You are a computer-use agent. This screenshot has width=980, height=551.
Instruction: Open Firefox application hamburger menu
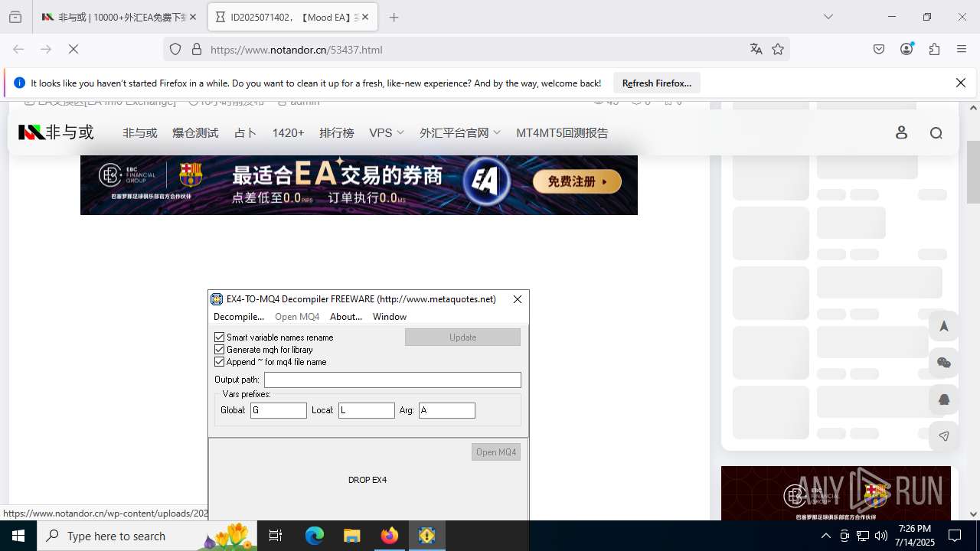[x=962, y=49]
